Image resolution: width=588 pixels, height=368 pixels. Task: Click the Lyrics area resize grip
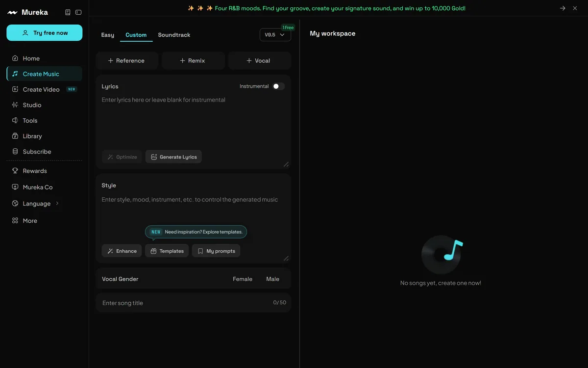coord(286,164)
